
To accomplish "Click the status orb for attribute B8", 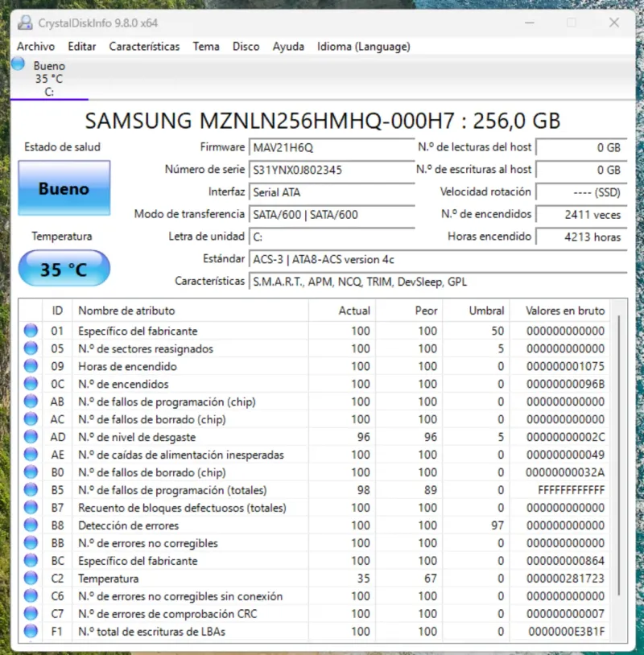I will pos(31,525).
